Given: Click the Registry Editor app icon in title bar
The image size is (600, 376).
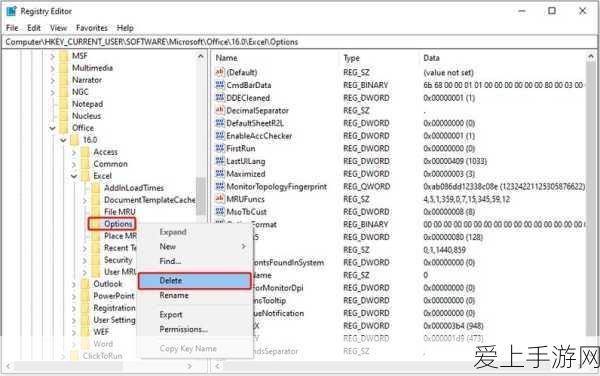Looking at the screenshot, I should [11, 11].
